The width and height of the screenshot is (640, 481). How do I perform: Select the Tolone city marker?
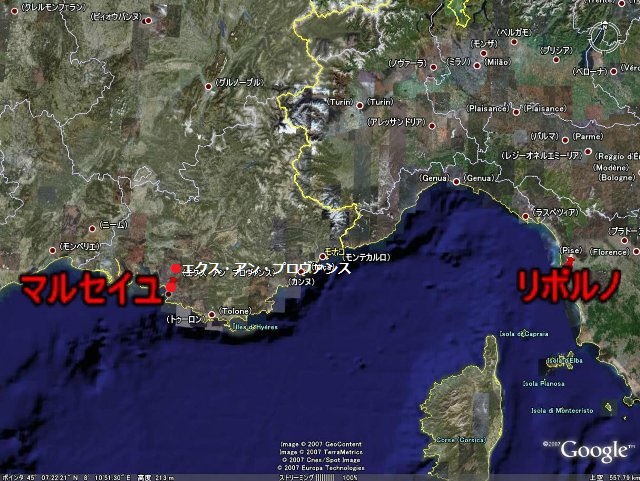click(211, 315)
